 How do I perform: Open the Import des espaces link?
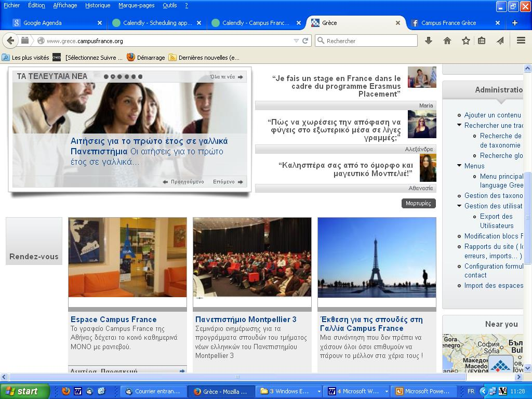[494, 285]
